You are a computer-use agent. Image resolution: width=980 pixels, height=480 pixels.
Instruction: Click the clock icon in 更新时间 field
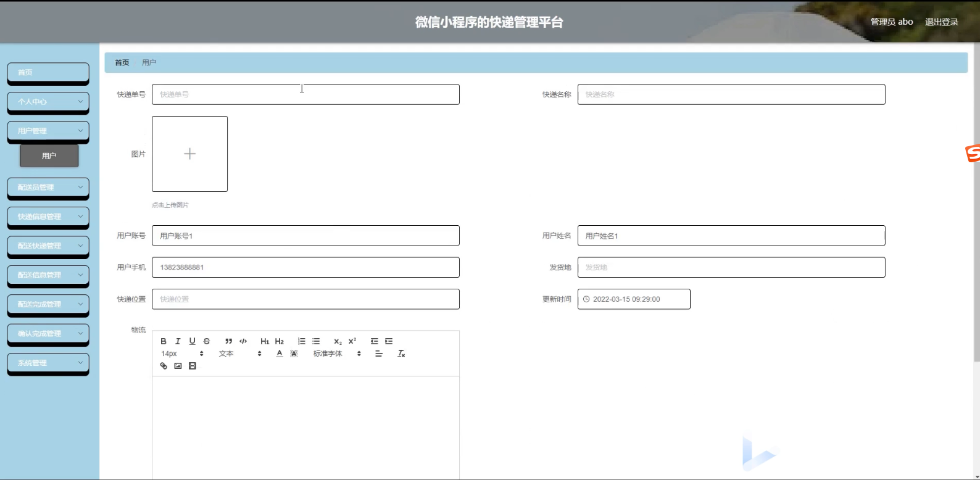click(586, 299)
